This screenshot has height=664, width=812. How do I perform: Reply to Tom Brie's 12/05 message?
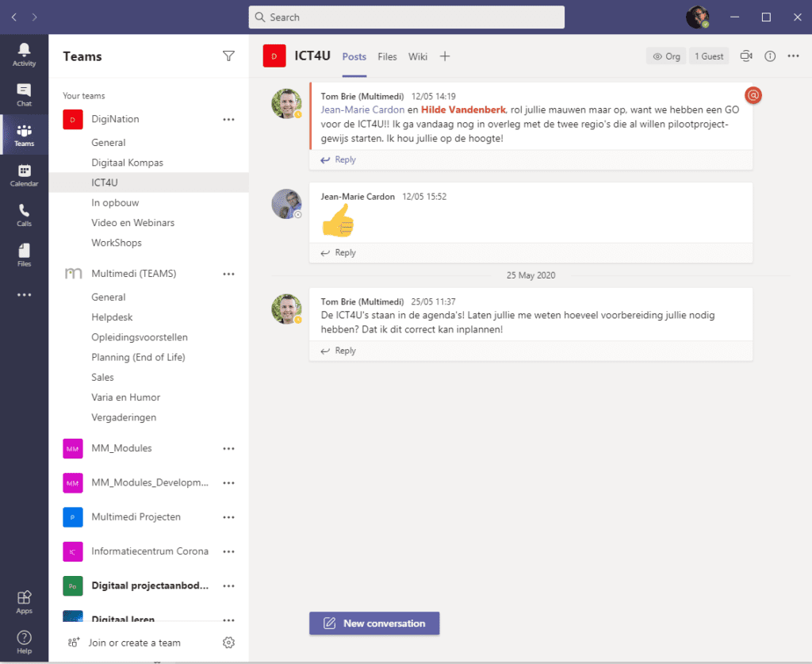click(338, 159)
